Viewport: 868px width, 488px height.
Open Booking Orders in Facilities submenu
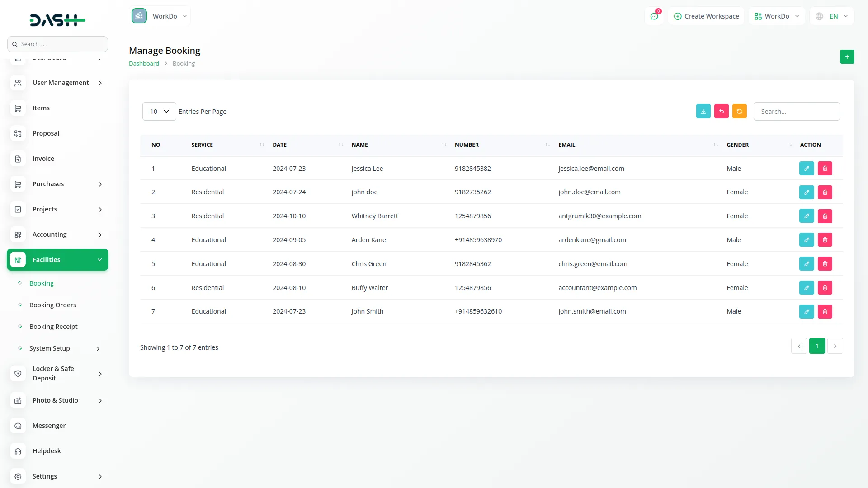tap(52, 305)
